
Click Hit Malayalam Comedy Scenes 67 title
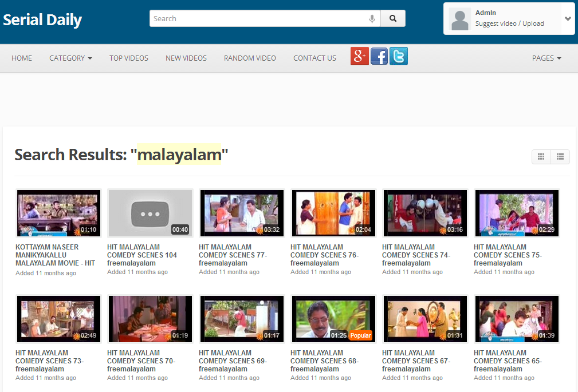click(416, 361)
